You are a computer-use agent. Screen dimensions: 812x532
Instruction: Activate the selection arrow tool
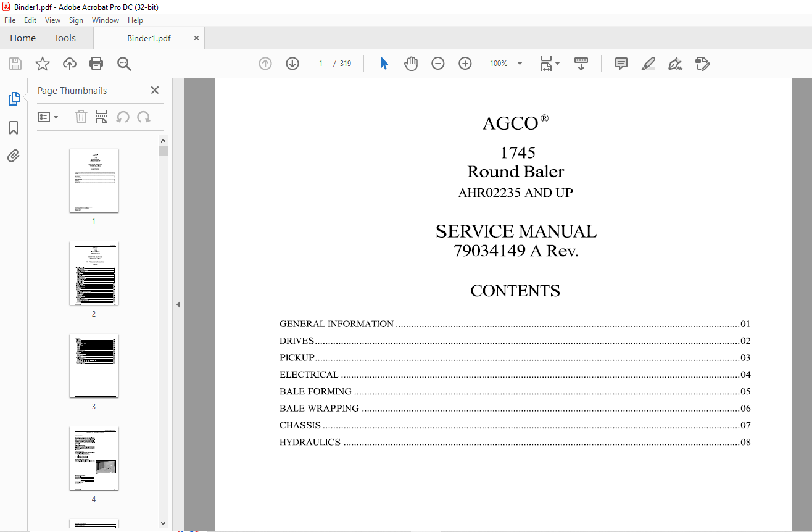(384, 64)
